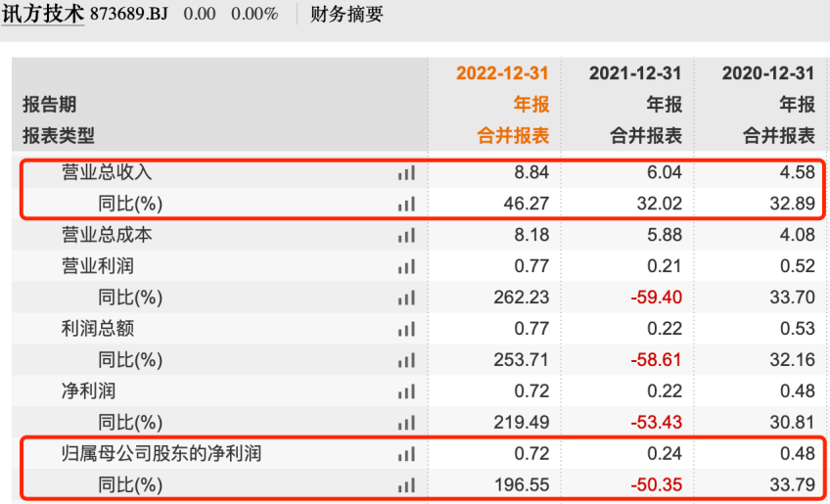Open chart icon for 利润总额 row
The image size is (830, 504).
[406, 329]
